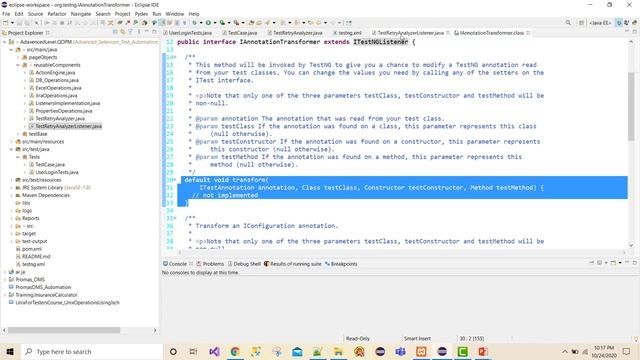
Task: Open the Pydev menu
Action: (141, 14)
